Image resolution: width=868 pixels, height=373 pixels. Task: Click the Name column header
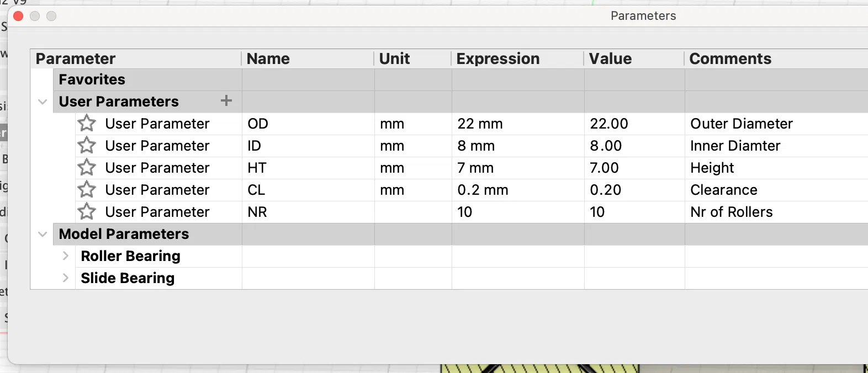[x=268, y=58]
